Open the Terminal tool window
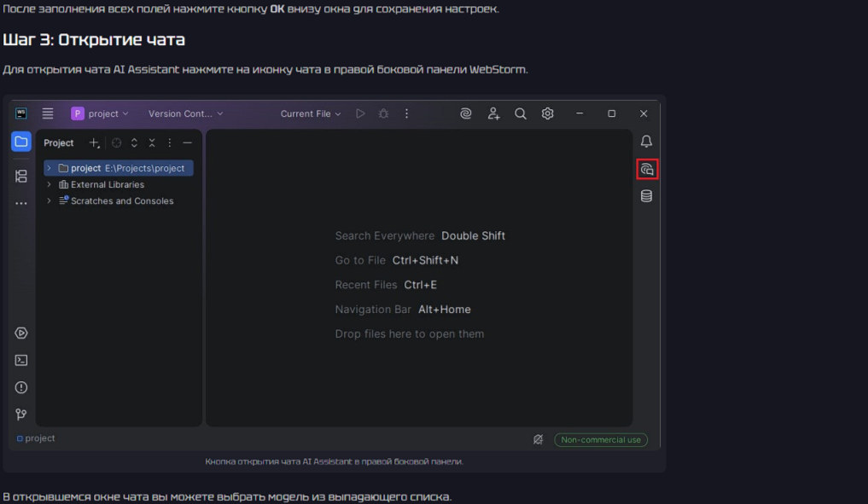This screenshot has width=868, height=504. (21, 360)
